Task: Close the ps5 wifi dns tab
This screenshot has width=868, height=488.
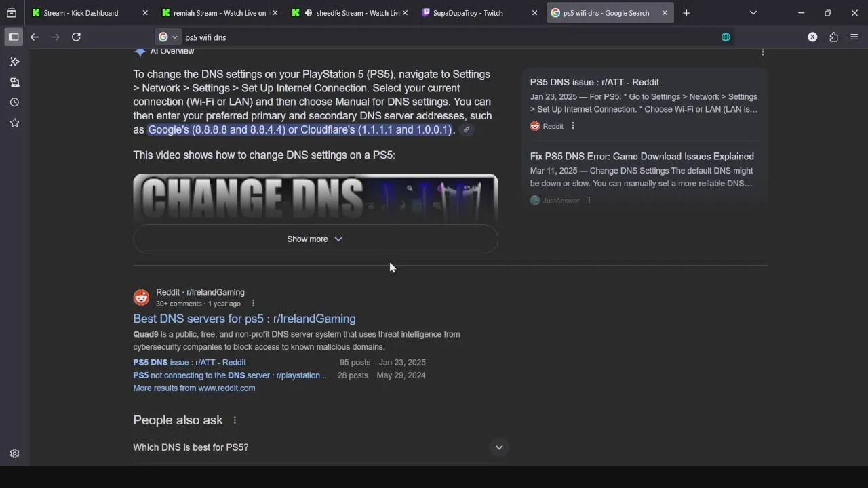Action: tap(665, 13)
